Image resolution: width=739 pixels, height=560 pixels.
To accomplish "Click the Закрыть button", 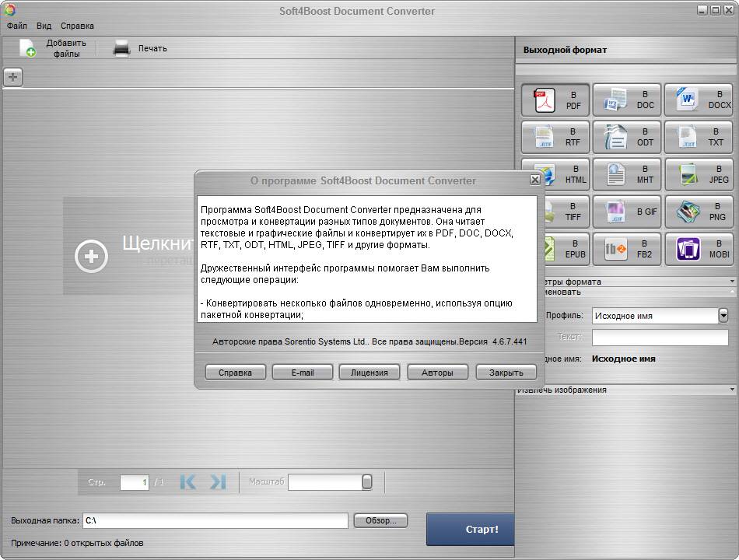I will pos(506,373).
